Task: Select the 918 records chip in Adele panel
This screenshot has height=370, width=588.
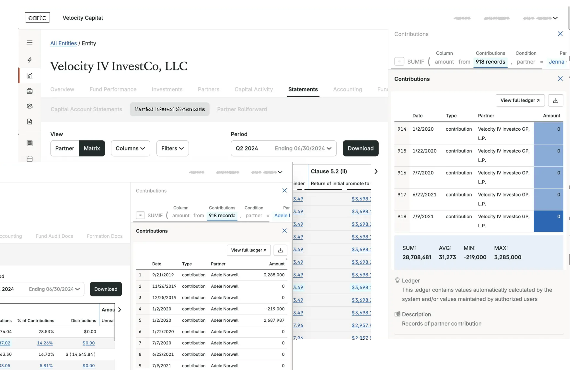Action: 222,215
